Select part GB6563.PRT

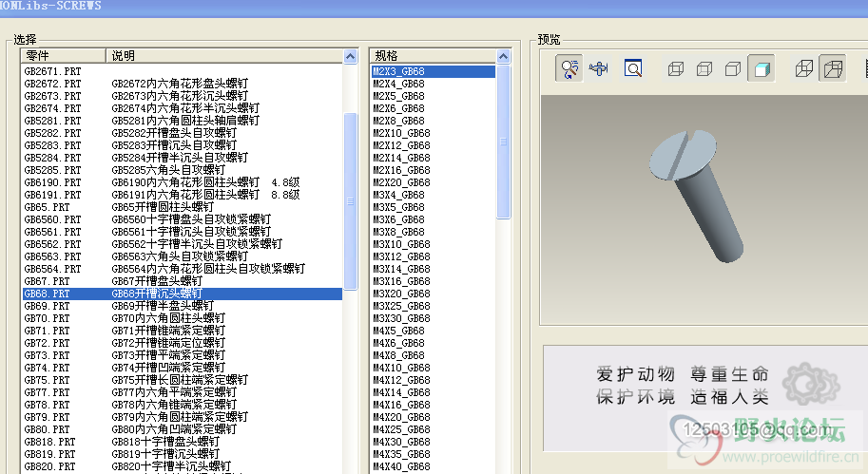pyautogui.click(x=183, y=256)
